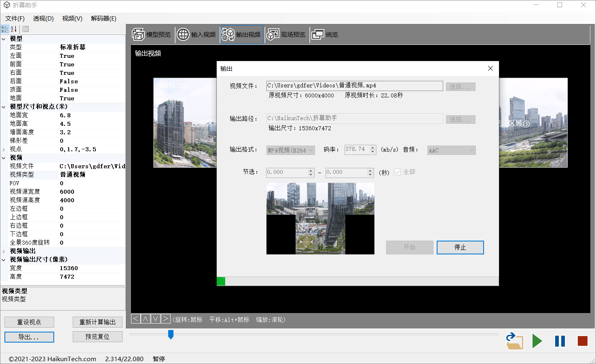Viewport: 596px width, 364px height.
Task: Open the 解码器(E) menu
Action: pyautogui.click(x=104, y=19)
